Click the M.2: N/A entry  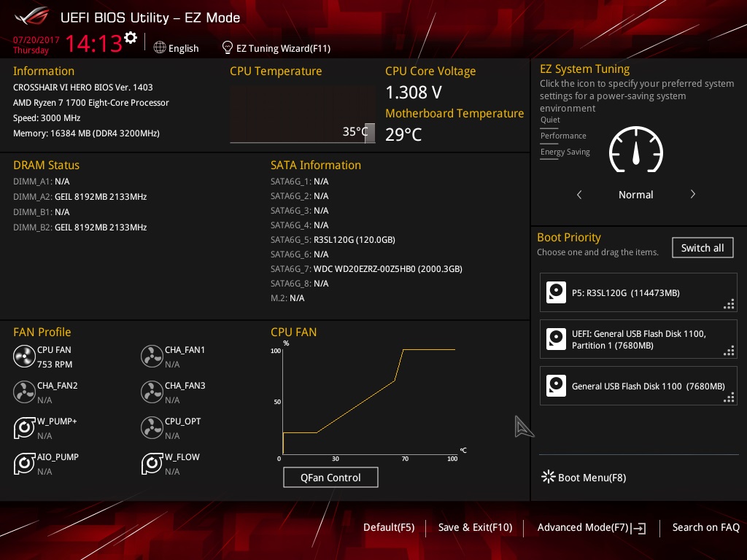(x=287, y=298)
